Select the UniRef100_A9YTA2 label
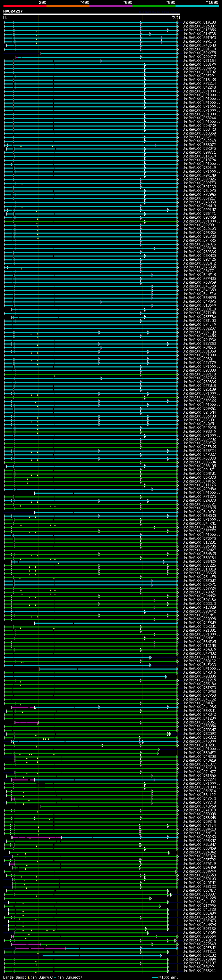 point(199,72)
